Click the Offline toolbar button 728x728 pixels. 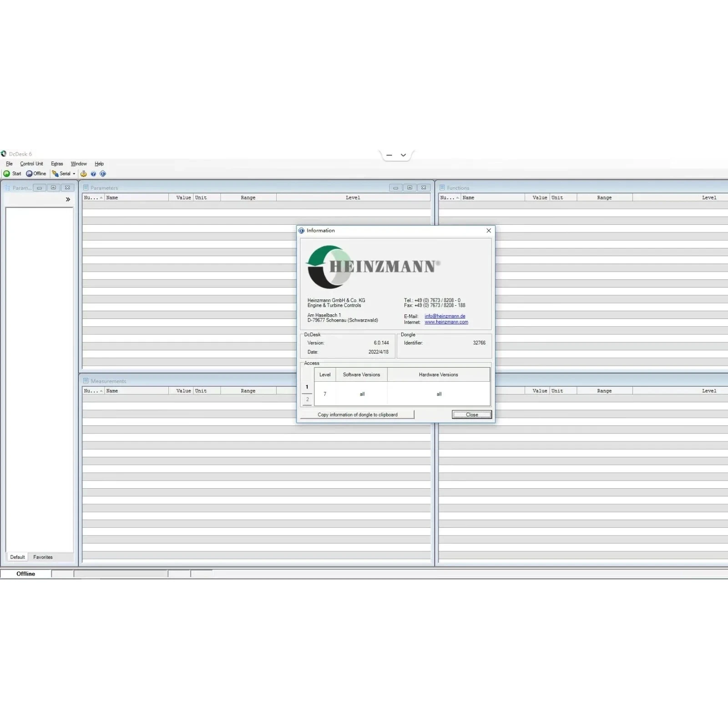coord(36,173)
